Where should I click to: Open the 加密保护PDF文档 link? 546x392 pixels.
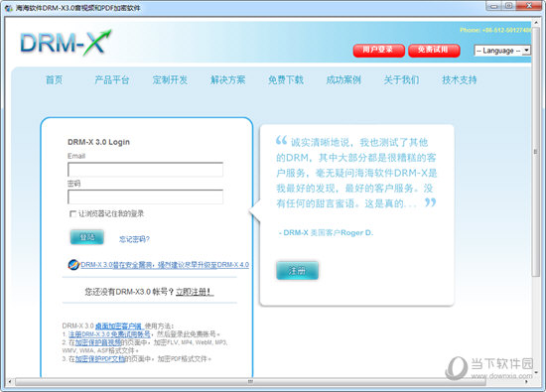click(x=100, y=359)
